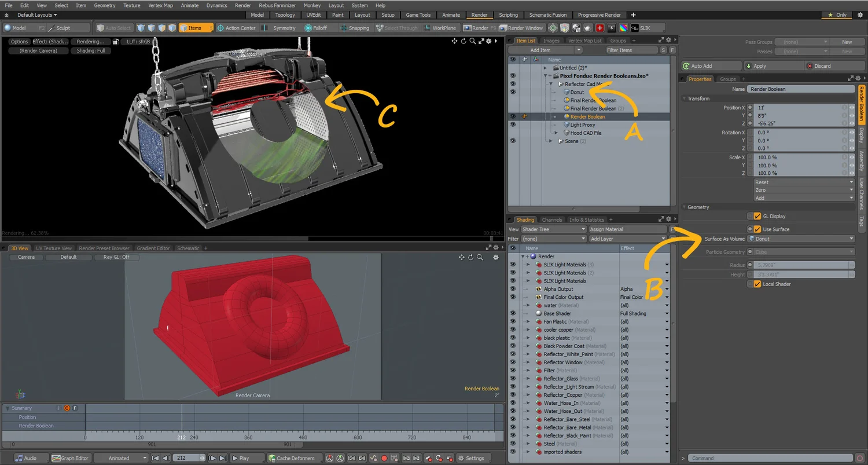Open the Graph Editor
868x465 pixels.
[71, 457]
